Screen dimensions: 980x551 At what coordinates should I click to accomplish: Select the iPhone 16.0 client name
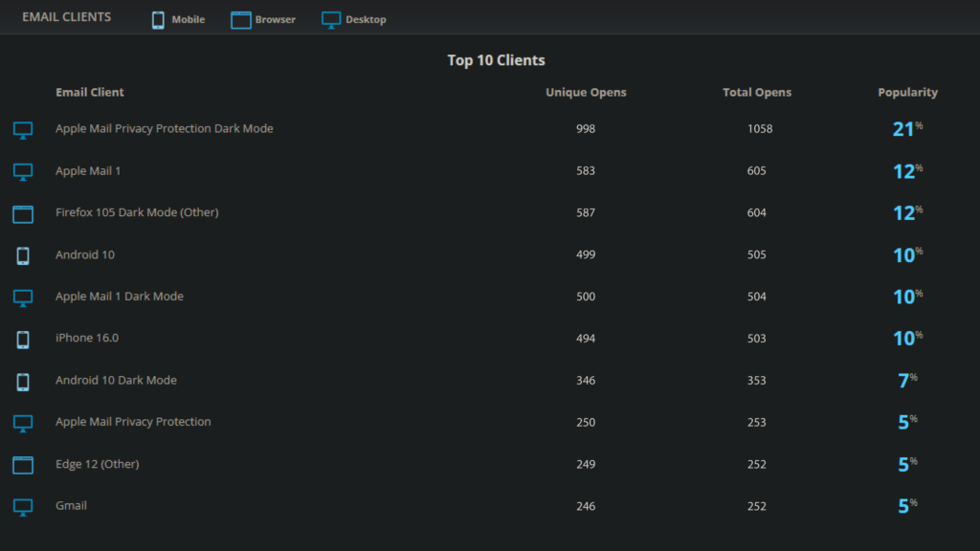(87, 338)
